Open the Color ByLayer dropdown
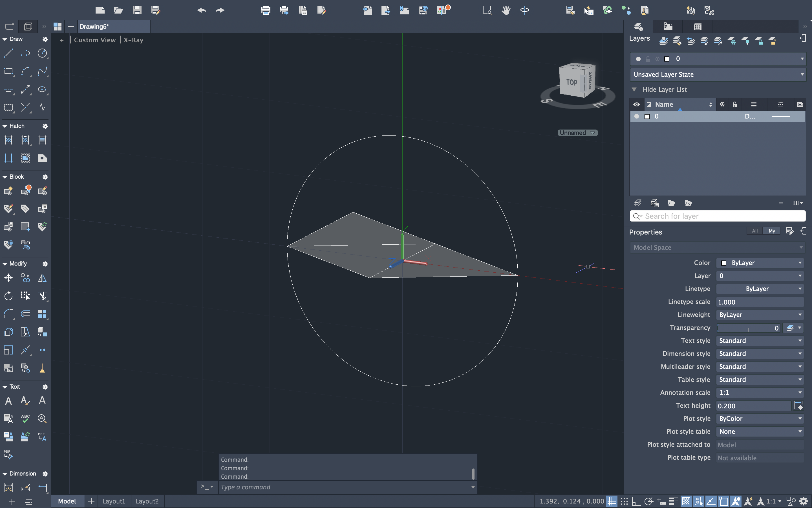The height and width of the screenshot is (508, 812). coord(760,263)
